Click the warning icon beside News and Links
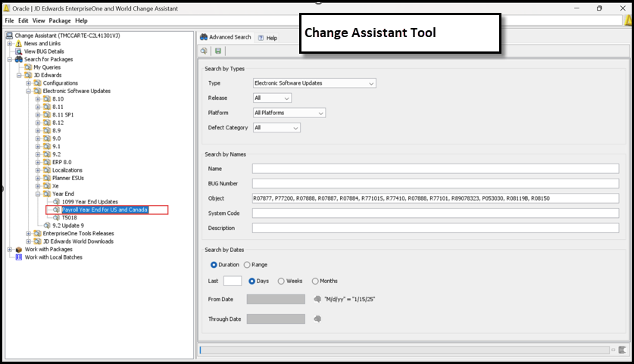Viewport: 634px width, 364px height. point(19,43)
